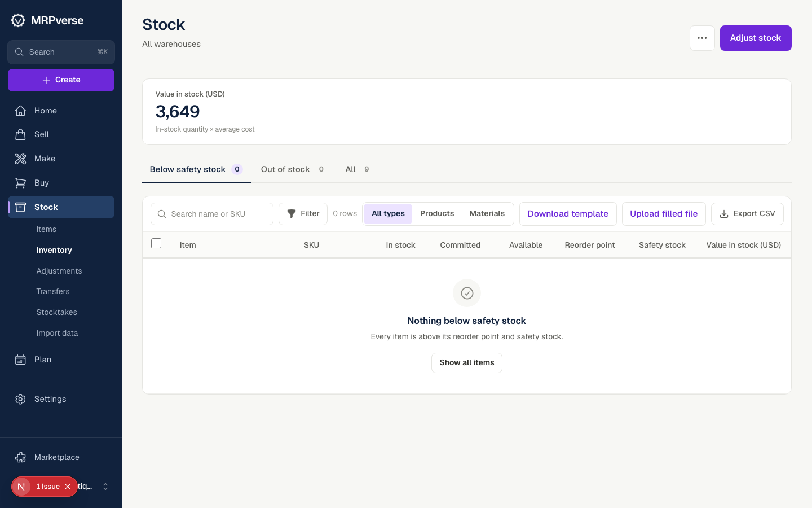Click the Reorder point column header
This screenshot has width=812, height=508.
tap(590, 245)
